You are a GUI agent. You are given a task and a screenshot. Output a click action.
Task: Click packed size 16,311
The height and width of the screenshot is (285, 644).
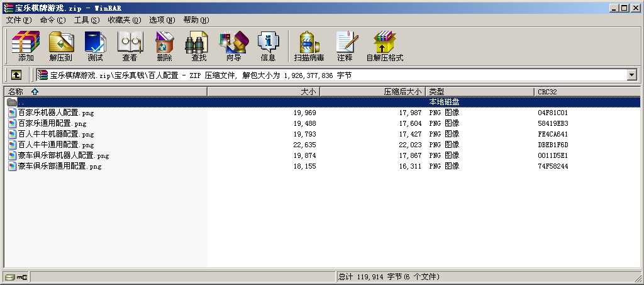point(410,166)
